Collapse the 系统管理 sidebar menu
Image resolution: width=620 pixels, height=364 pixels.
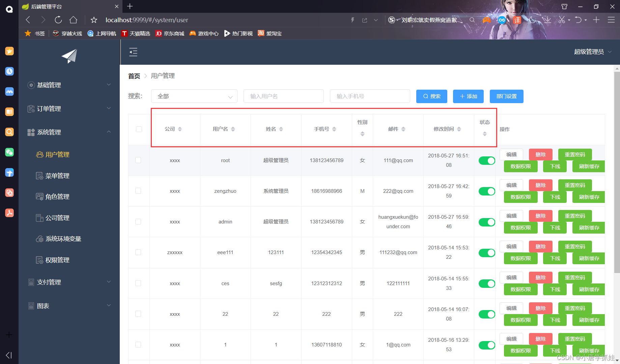click(x=69, y=132)
